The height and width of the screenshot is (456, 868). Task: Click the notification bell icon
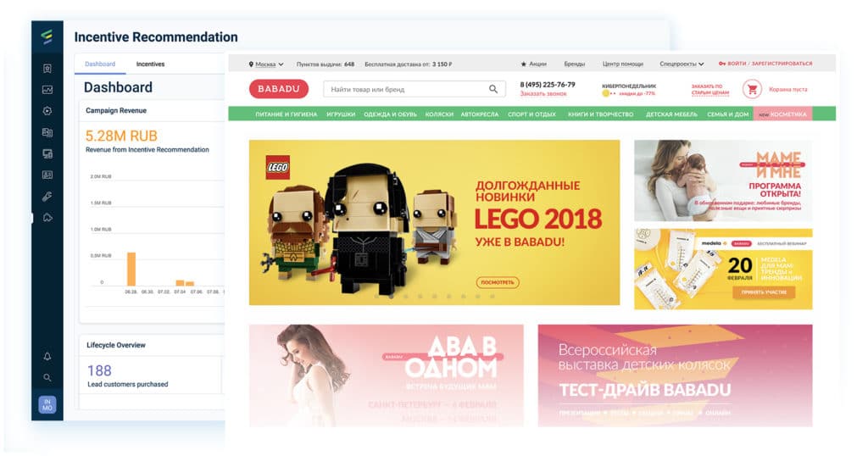pos(47,356)
